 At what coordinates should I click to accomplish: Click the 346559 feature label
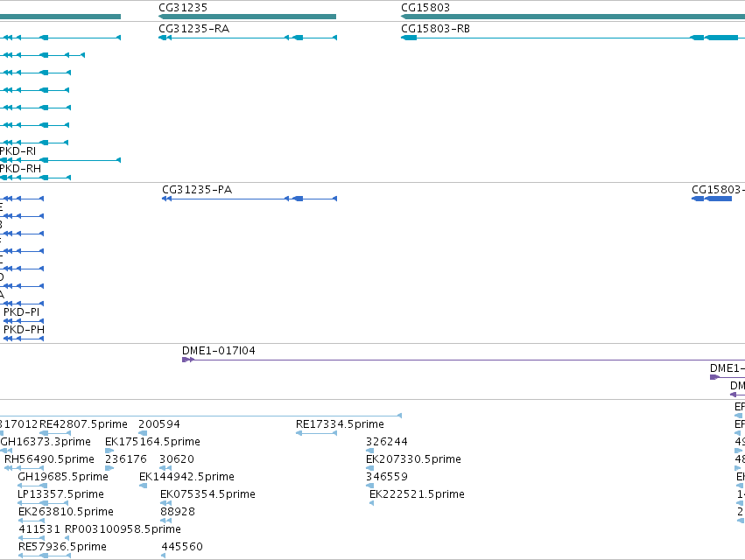click(x=387, y=477)
